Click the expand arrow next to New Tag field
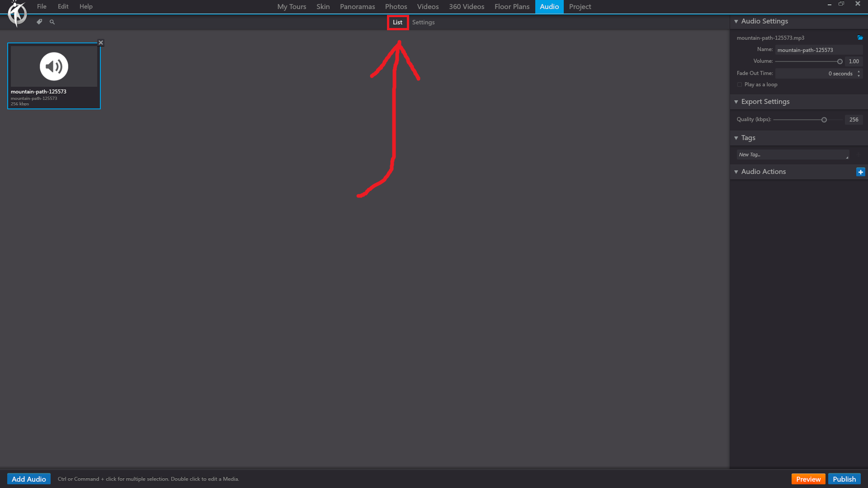 (x=847, y=157)
